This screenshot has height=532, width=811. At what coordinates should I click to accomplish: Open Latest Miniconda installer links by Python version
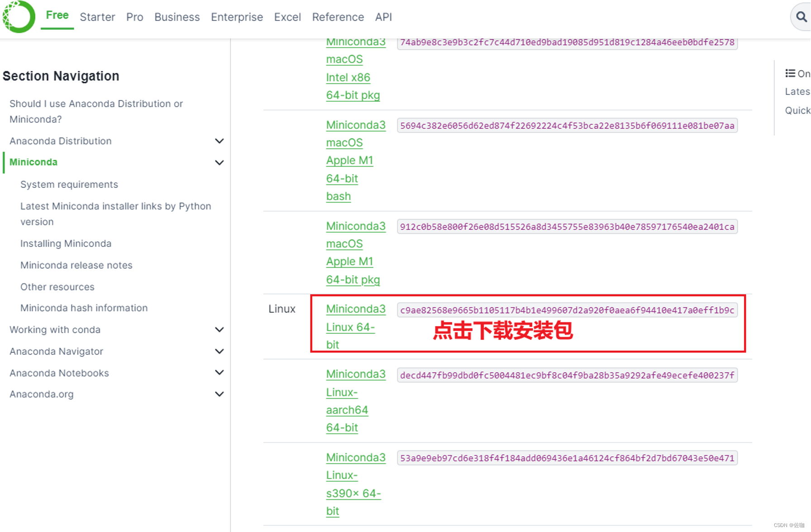[116, 214]
